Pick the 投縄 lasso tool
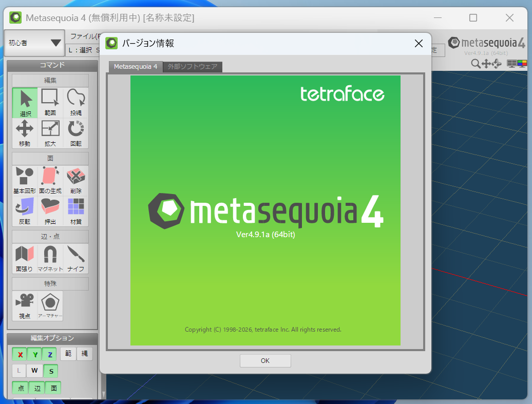The image size is (532, 404). click(x=75, y=103)
